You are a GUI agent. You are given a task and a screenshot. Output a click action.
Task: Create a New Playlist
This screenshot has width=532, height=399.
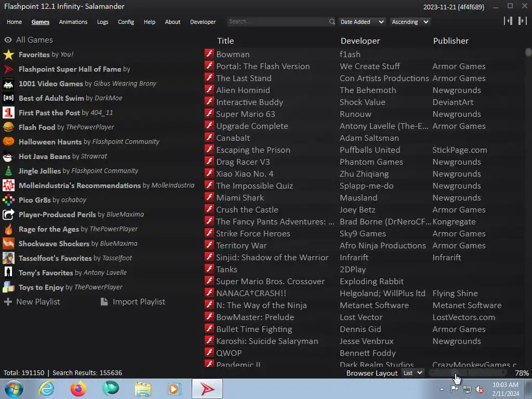tap(32, 302)
